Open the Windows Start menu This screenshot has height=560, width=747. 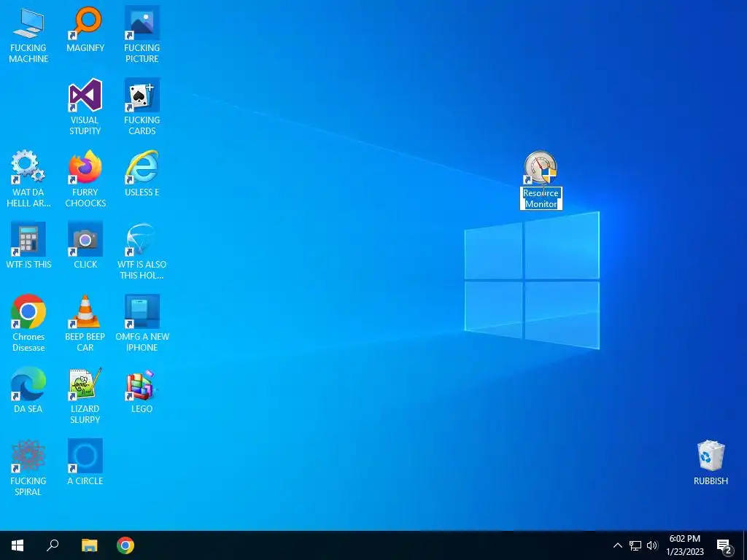pyautogui.click(x=18, y=545)
